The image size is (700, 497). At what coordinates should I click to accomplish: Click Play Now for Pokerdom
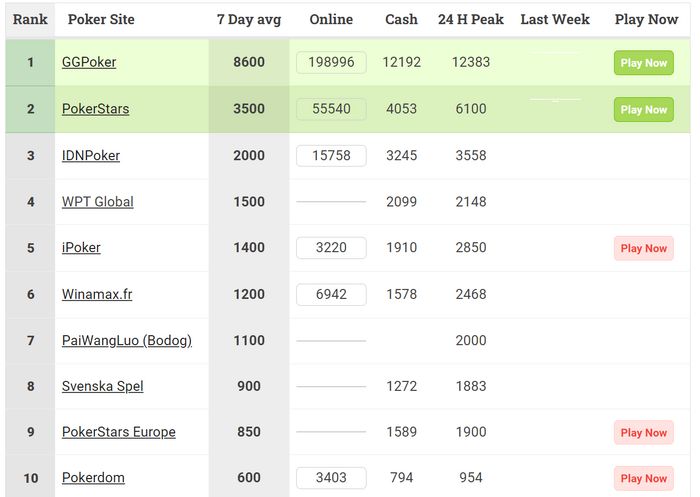tap(643, 479)
